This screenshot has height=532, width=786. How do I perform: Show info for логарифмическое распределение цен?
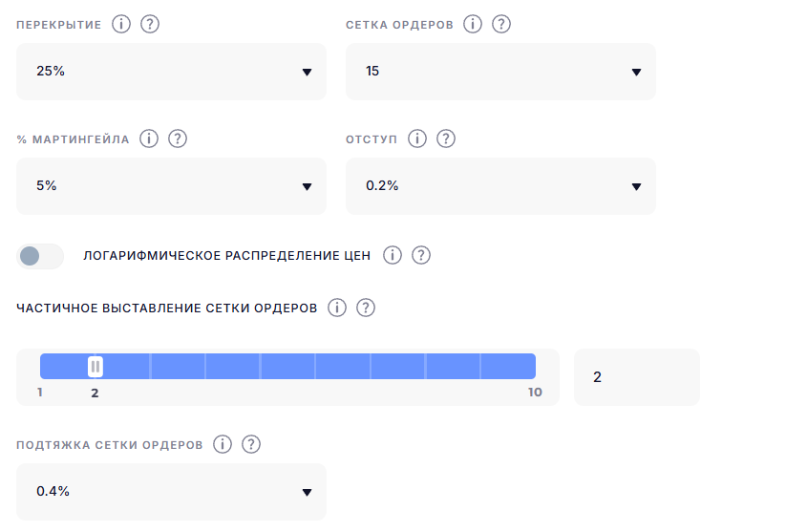(x=393, y=255)
